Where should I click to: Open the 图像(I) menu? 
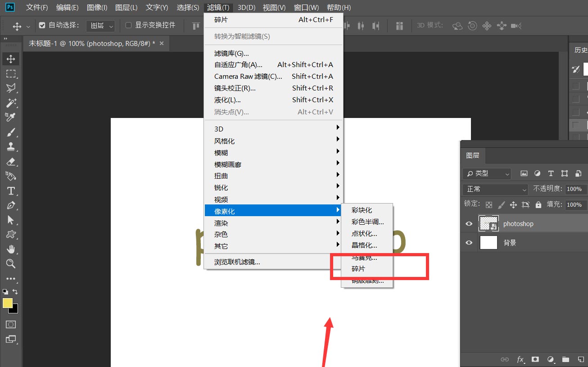tap(97, 8)
